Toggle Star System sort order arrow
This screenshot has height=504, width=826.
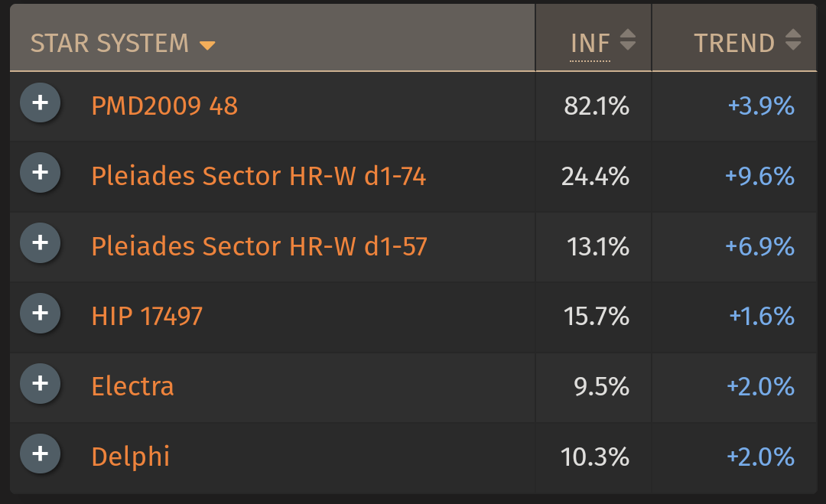(x=207, y=46)
